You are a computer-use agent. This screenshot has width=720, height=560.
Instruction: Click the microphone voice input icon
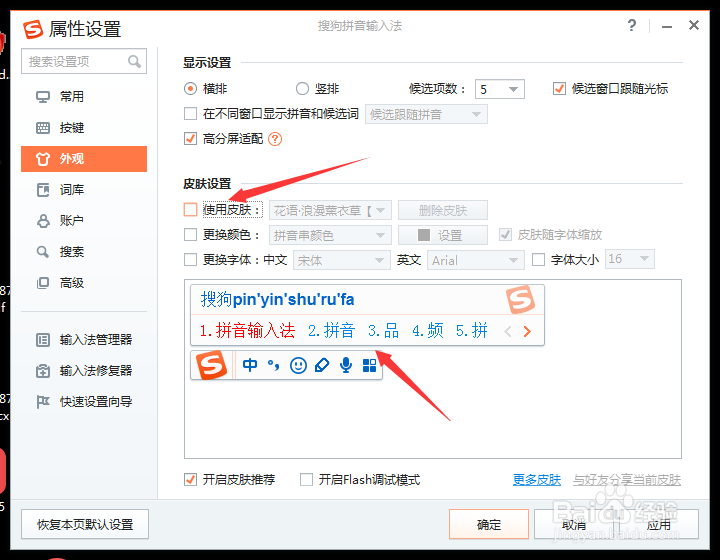tap(346, 365)
